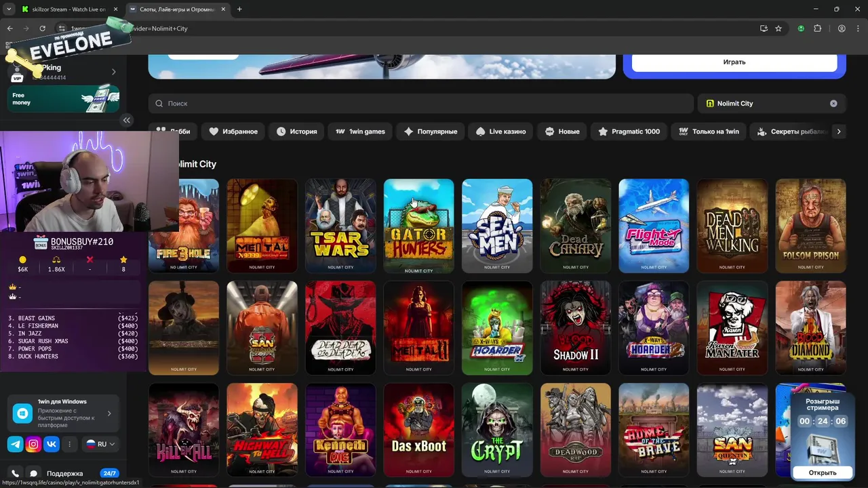Screen dimensions: 868x488
Task: Reload the page
Action: tap(42, 28)
